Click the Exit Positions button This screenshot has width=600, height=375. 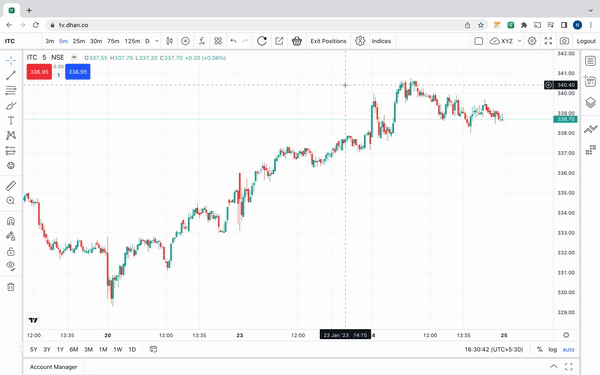pyautogui.click(x=328, y=41)
